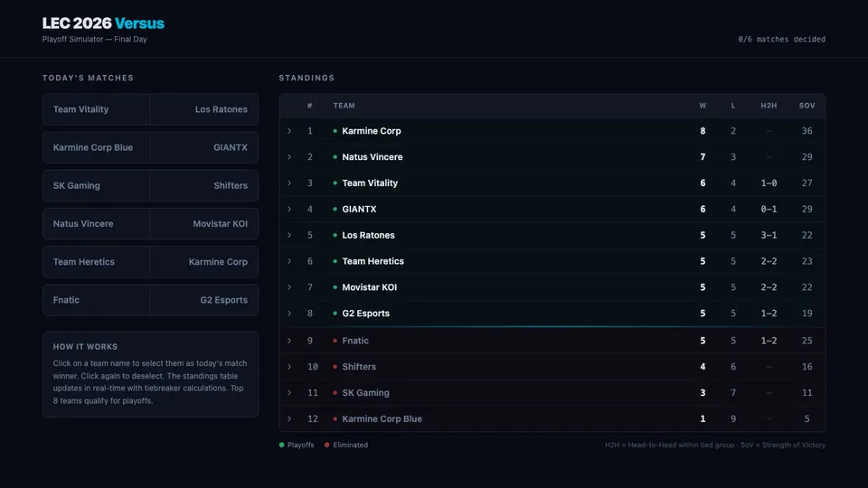Screen dimensions: 868x488
Task: Pick Karmine Corp Blue as match winner
Action: [x=97, y=147]
